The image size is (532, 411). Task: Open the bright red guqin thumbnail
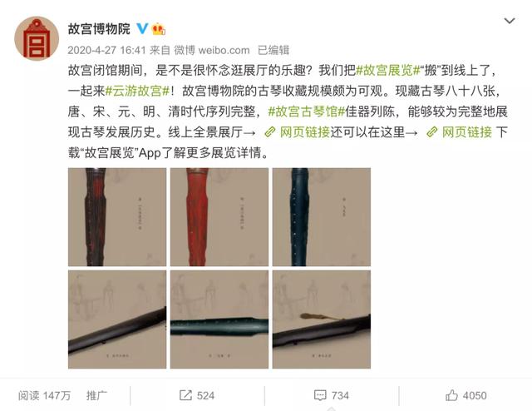click(219, 216)
